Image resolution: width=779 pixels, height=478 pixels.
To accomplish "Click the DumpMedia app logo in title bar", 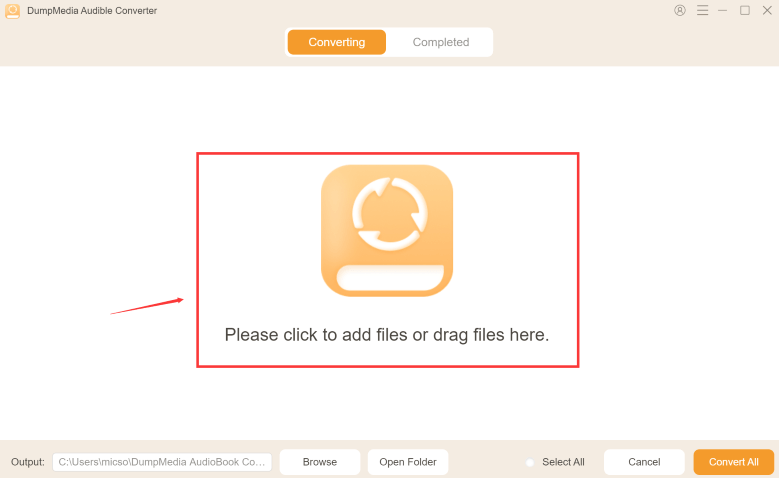I will (12, 11).
